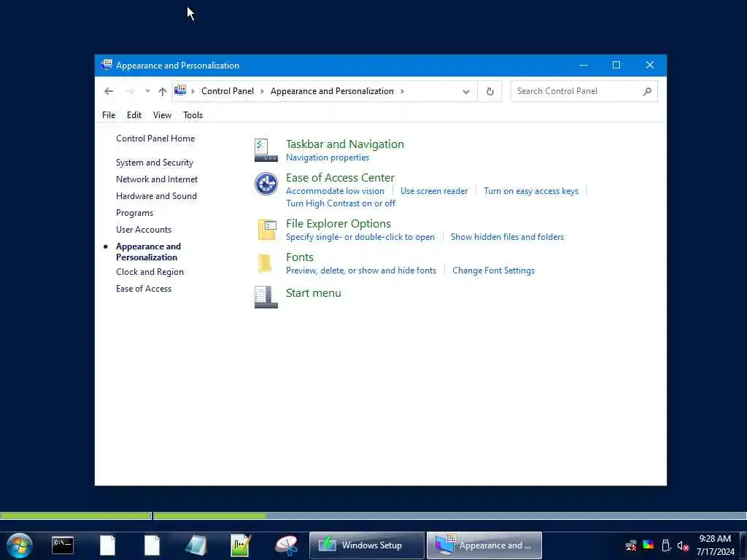Open Notepad++ from the taskbar

[x=241, y=545]
